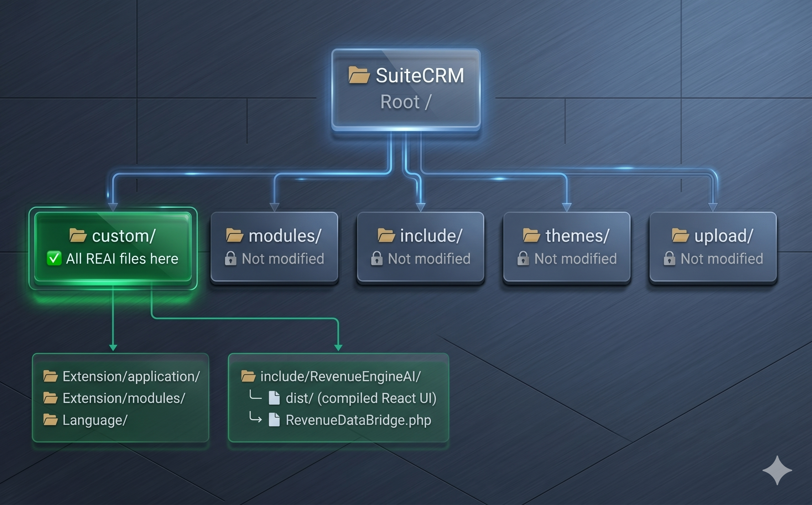
Task: Click 'Not modified' text under upload/
Action: pos(722,259)
